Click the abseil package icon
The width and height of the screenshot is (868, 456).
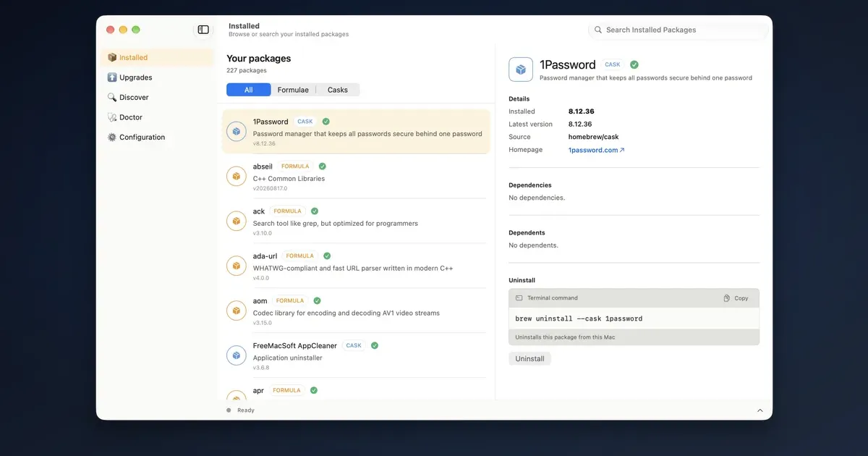point(237,176)
